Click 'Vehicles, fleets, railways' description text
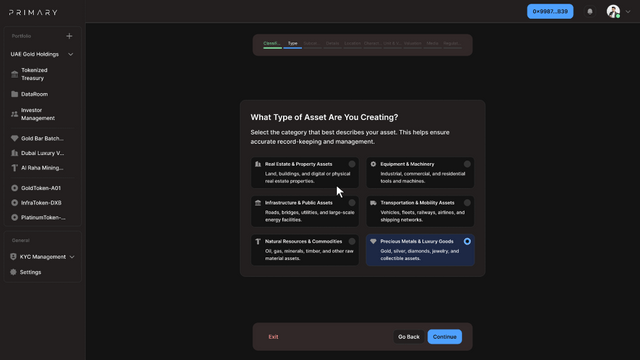 [x=422, y=216]
